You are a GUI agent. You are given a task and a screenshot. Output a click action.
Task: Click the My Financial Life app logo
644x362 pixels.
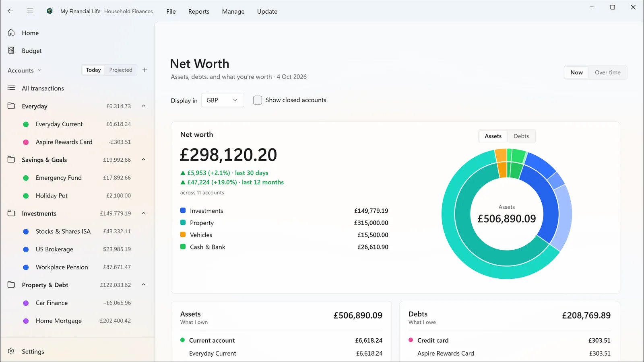tap(50, 11)
